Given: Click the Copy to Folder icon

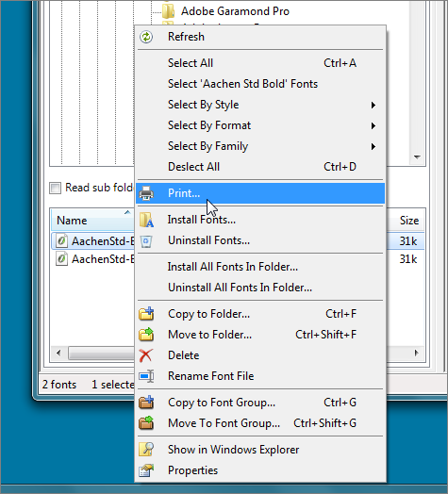Looking at the screenshot, I should [146, 314].
